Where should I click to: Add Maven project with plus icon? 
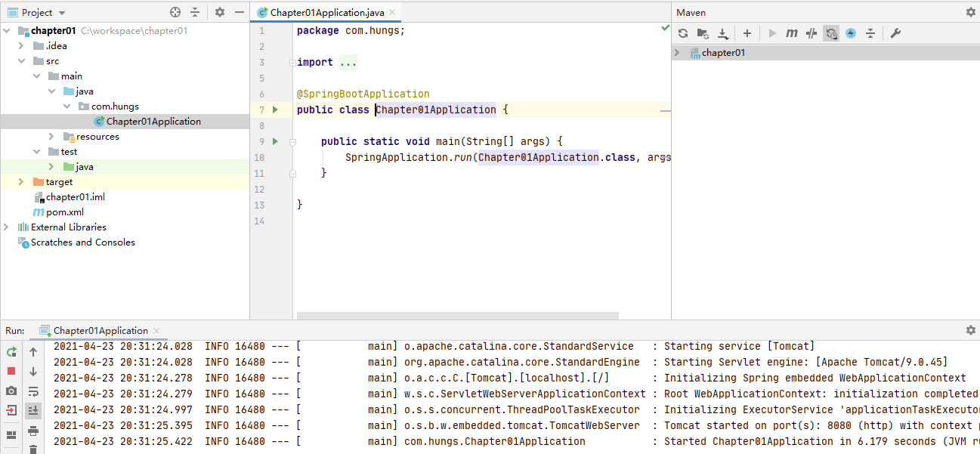(x=747, y=33)
